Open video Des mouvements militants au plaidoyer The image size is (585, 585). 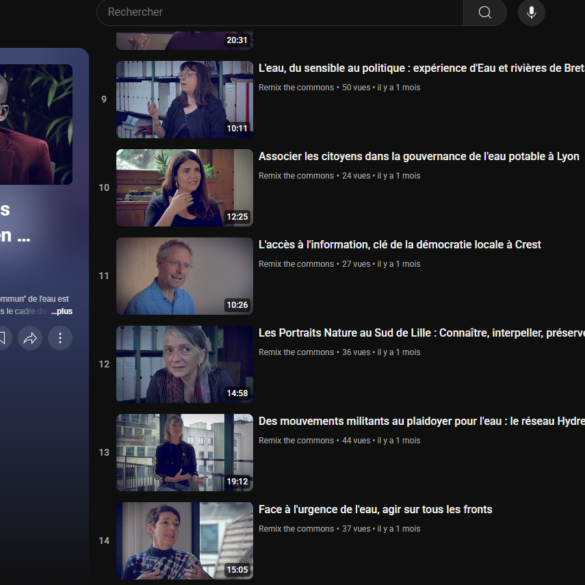422,421
